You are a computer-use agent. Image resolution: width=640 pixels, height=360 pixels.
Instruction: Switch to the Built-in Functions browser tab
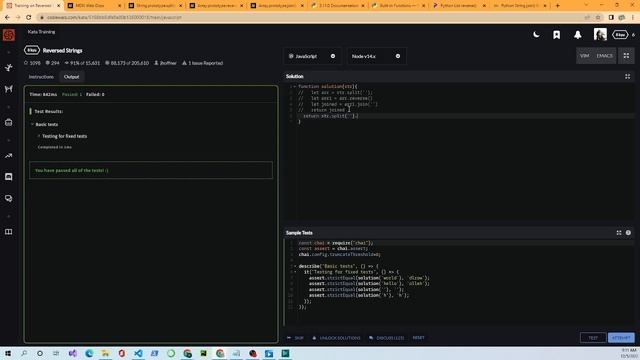click(x=398, y=6)
